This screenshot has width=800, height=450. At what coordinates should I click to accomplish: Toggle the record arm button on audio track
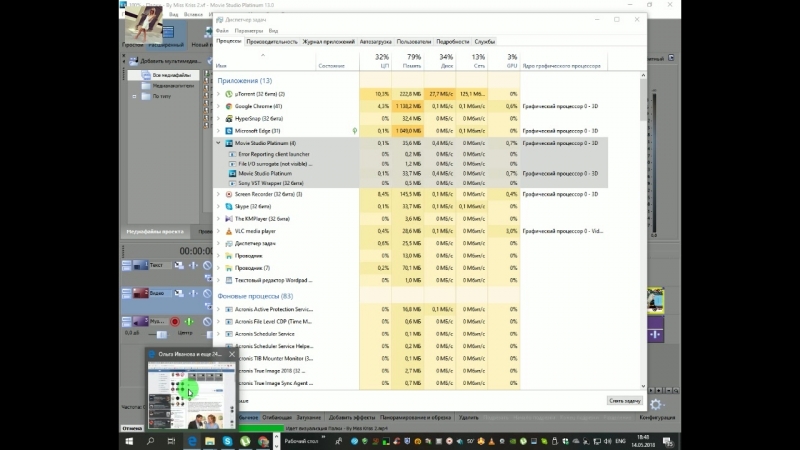tap(175, 322)
